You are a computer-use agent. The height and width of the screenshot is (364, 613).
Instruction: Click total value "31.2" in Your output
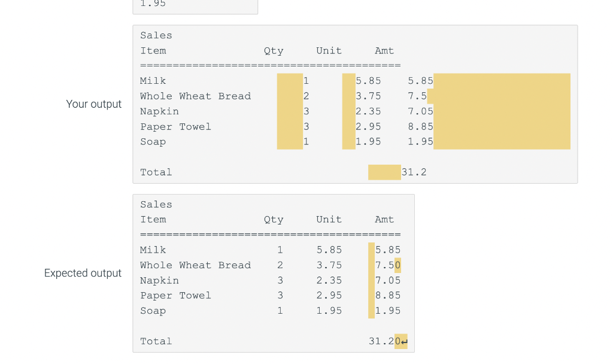414,172
